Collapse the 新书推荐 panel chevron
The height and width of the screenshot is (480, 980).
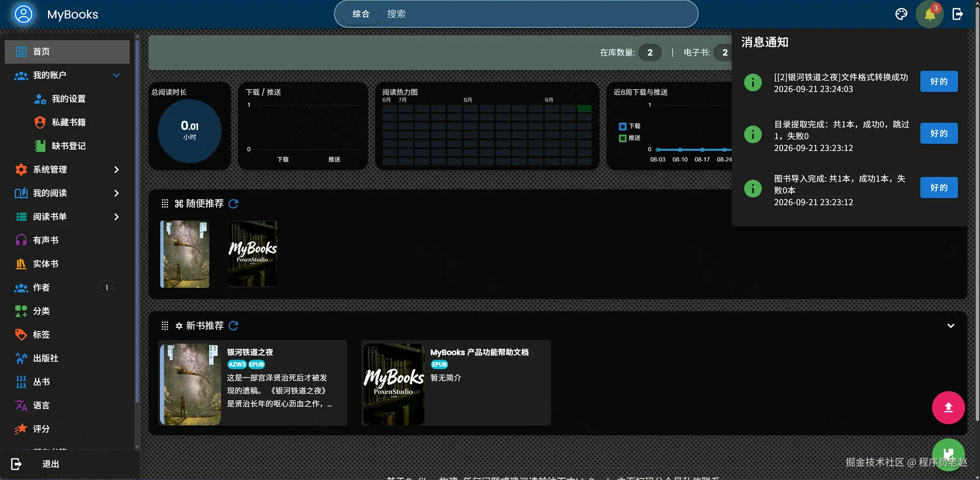point(951,326)
